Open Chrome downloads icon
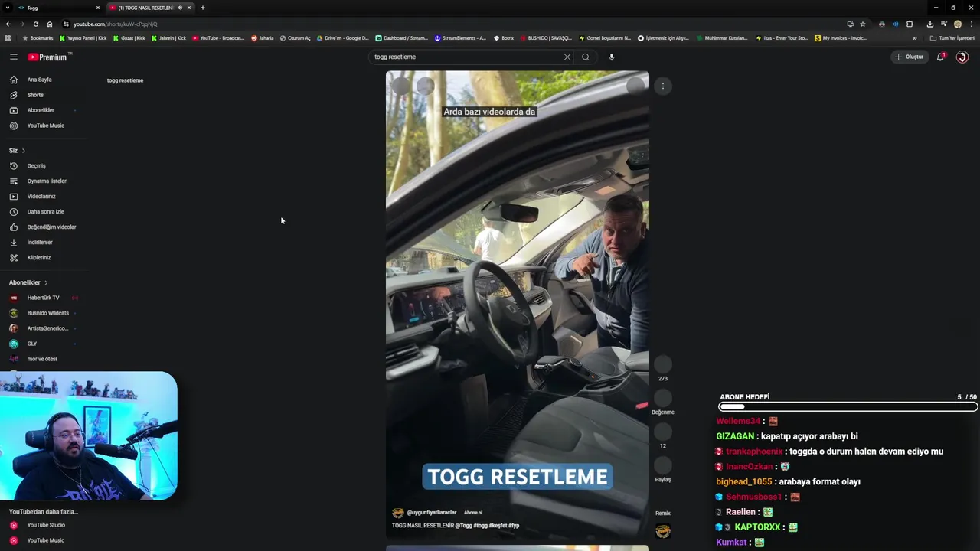Viewport: 980px width, 551px height. tap(929, 24)
